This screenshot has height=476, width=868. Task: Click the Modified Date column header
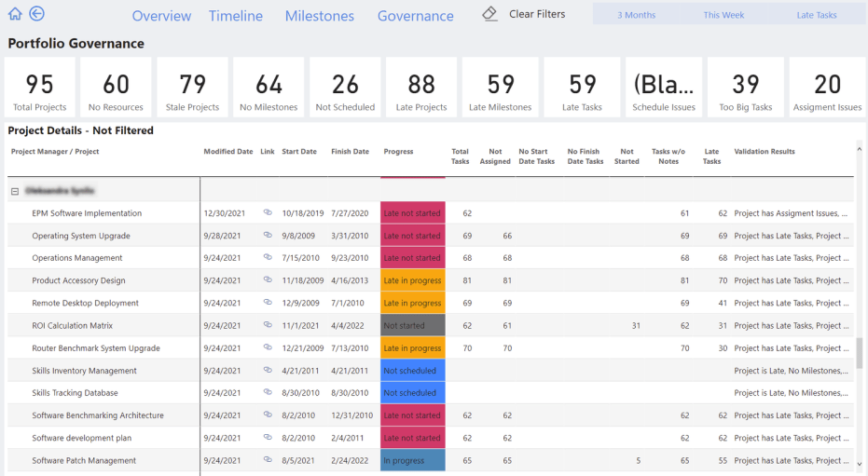228,152
